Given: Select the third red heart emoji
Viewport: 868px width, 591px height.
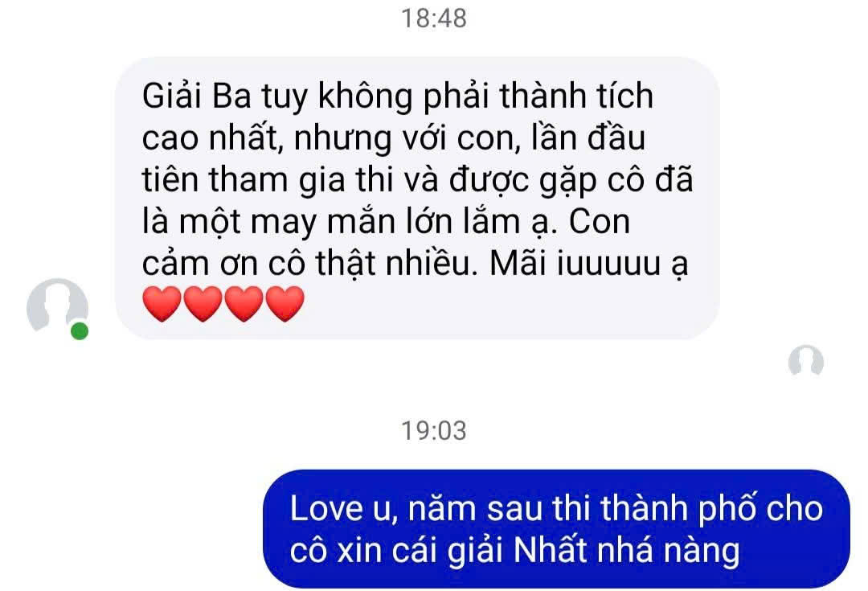Looking at the screenshot, I should click(x=244, y=303).
